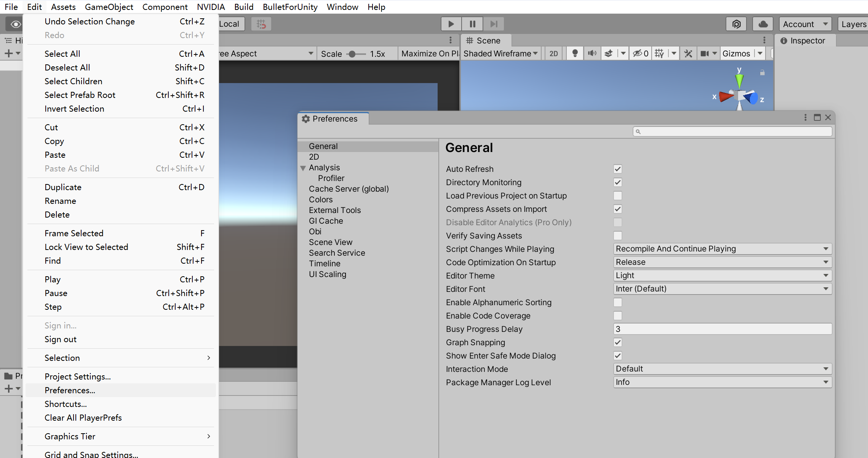Screen dimensions: 868x458
Task: Toggle scene lighting bulb icon
Action: 575,53
